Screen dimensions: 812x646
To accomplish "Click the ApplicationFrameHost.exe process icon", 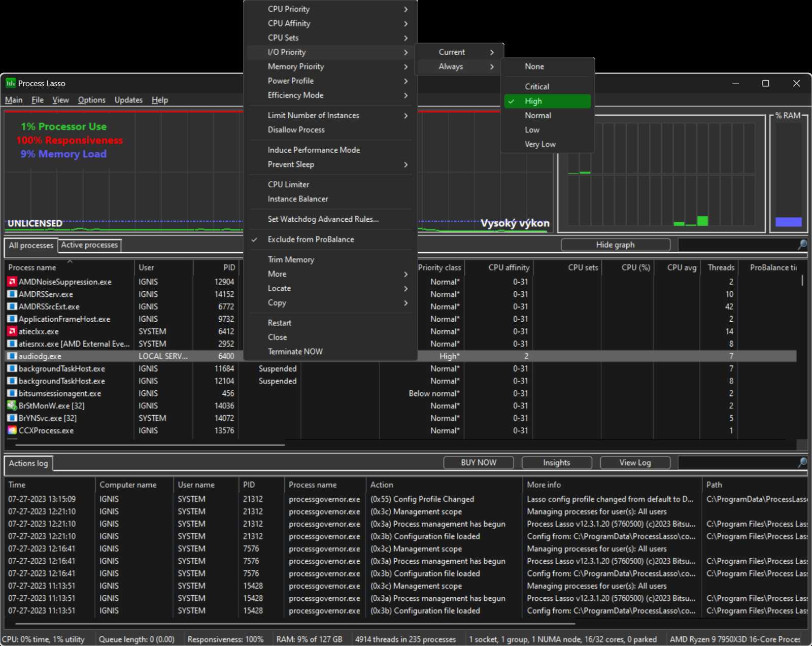I will tap(12, 319).
